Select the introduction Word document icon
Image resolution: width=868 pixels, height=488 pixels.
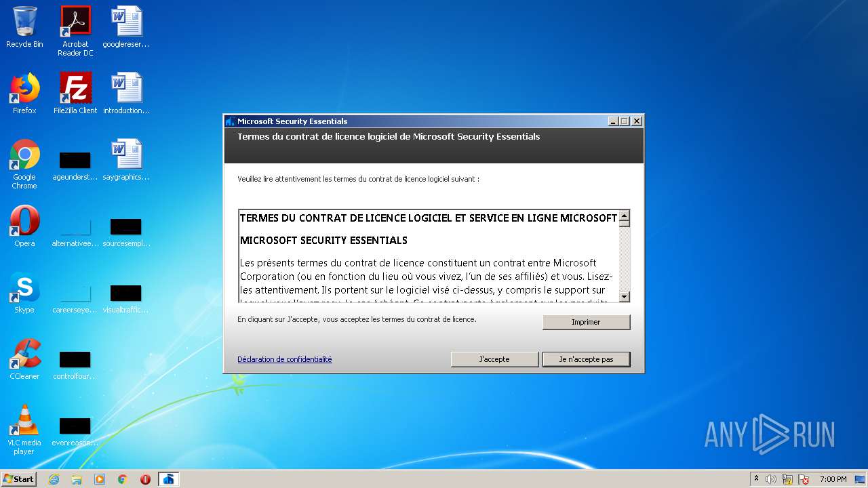point(126,94)
